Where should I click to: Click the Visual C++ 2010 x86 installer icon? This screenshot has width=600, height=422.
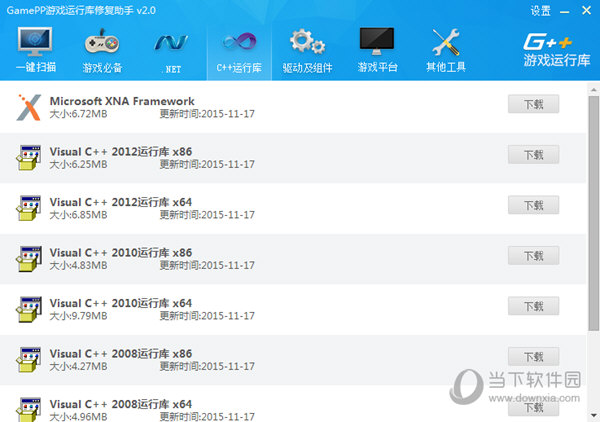point(29,258)
